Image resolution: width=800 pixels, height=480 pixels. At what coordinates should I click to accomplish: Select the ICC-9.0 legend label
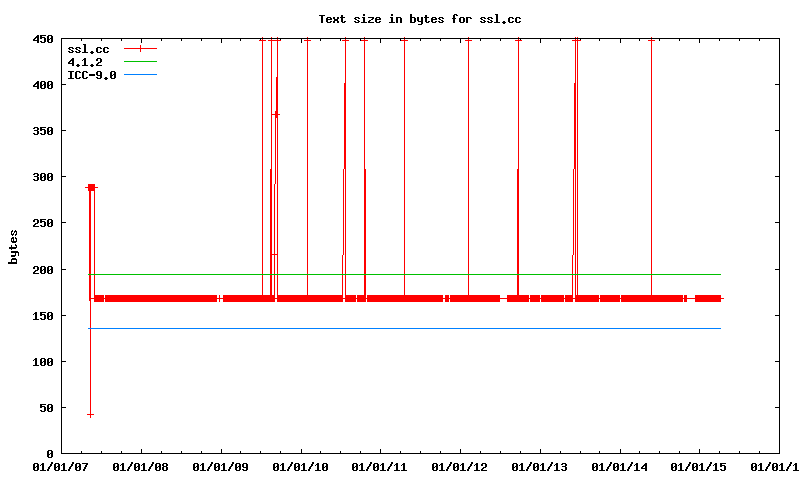92,75
